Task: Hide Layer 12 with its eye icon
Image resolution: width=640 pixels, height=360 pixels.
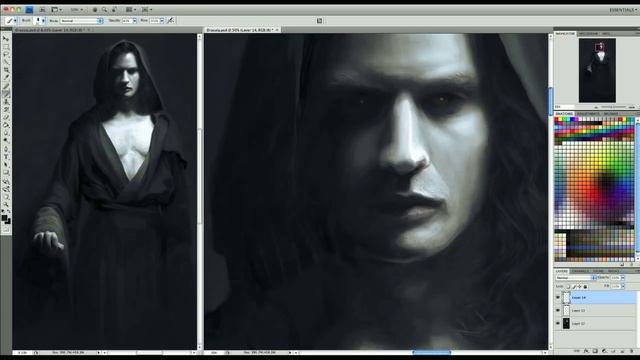Action: (558, 323)
